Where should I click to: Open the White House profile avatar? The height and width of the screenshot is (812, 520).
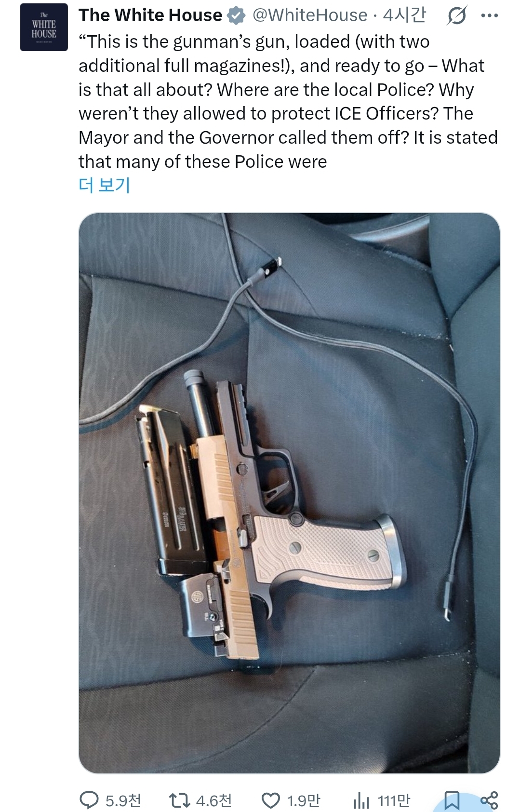[x=44, y=27]
